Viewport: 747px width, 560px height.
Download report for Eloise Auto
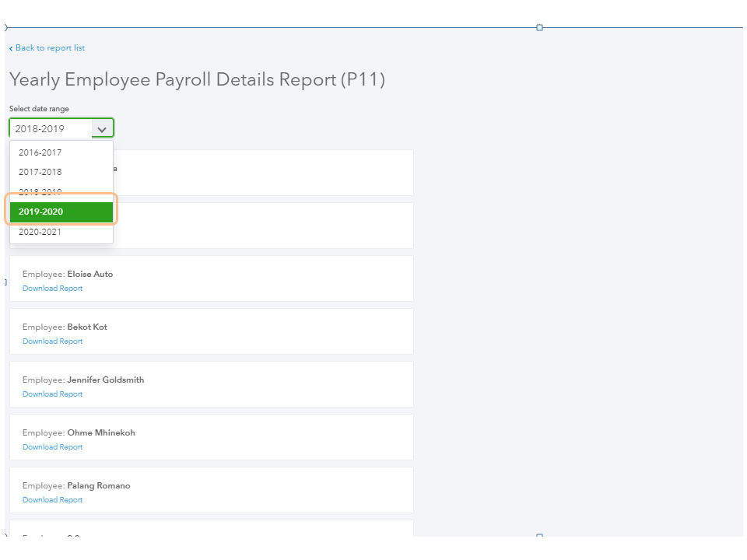[x=52, y=289]
